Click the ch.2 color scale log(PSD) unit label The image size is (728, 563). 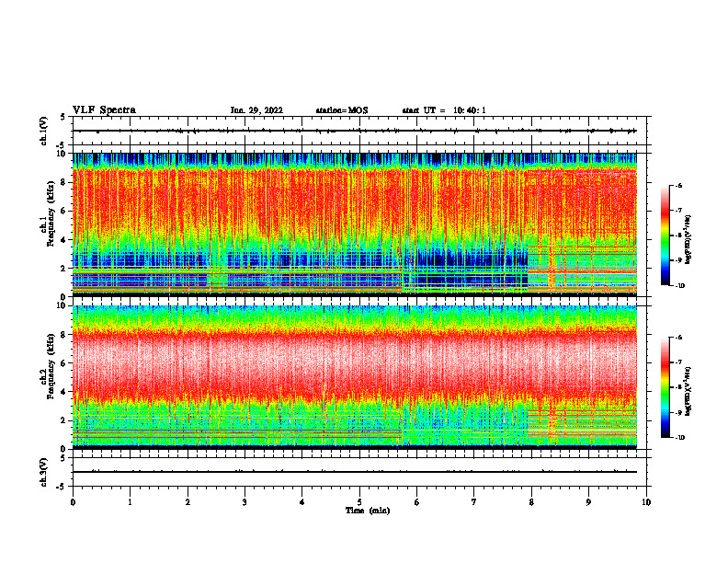click(688, 391)
